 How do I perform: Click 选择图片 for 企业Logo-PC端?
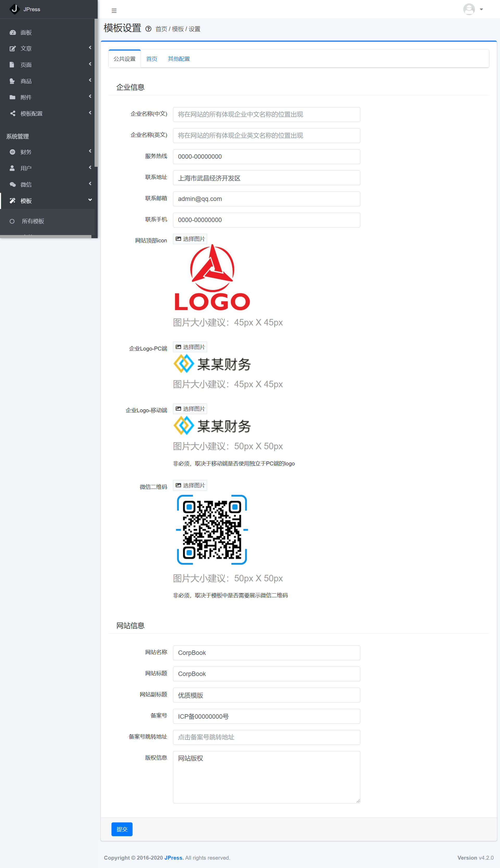[190, 347]
